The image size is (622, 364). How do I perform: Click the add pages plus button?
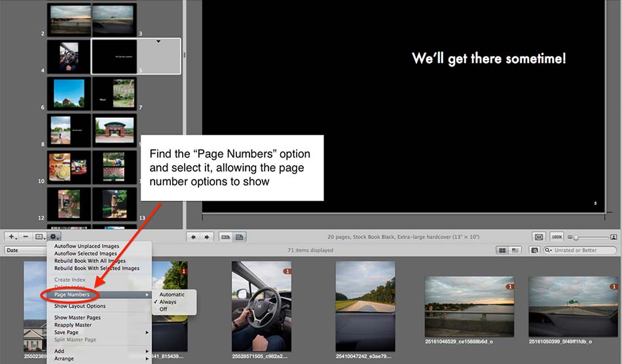12,236
